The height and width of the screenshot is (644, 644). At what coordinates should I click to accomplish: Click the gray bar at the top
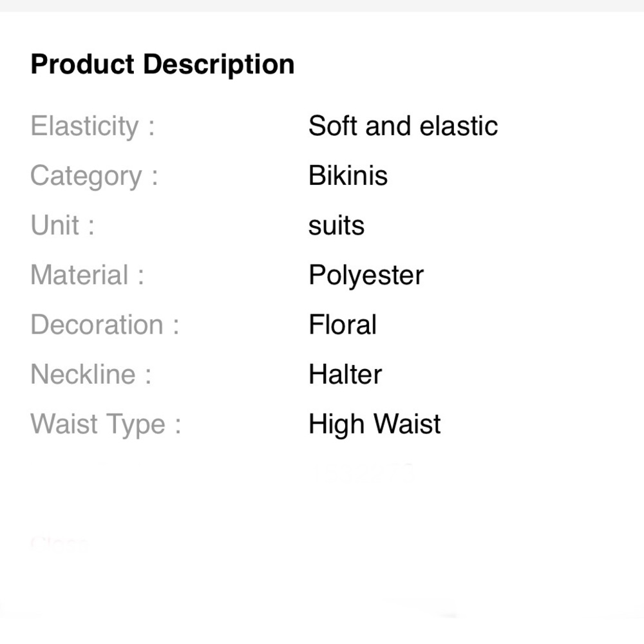[322, 6]
